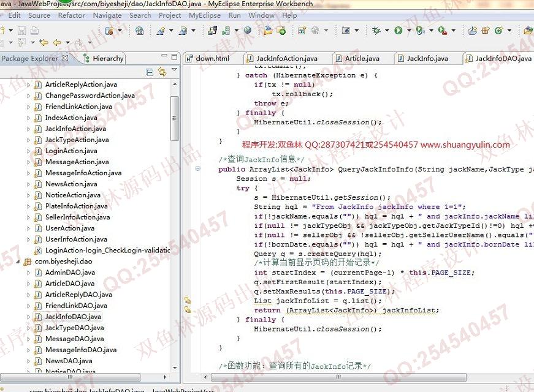Click the External Tools run icon
This screenshot has height=392, width=534.
pos(443,31)
